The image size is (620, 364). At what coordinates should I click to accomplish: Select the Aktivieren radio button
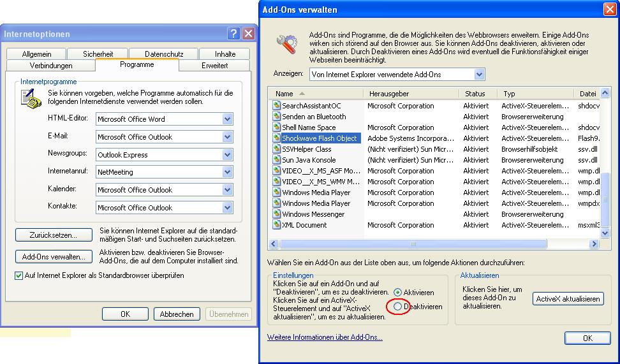point(397,293)
